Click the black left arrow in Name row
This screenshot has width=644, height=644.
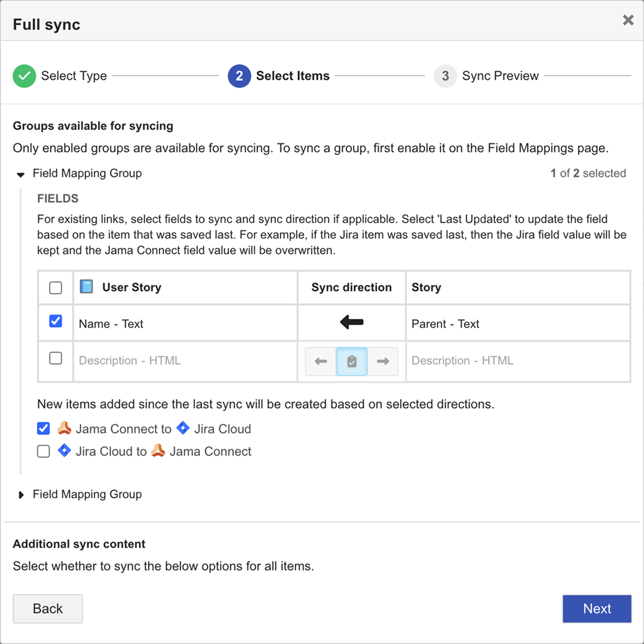point(351,322)
